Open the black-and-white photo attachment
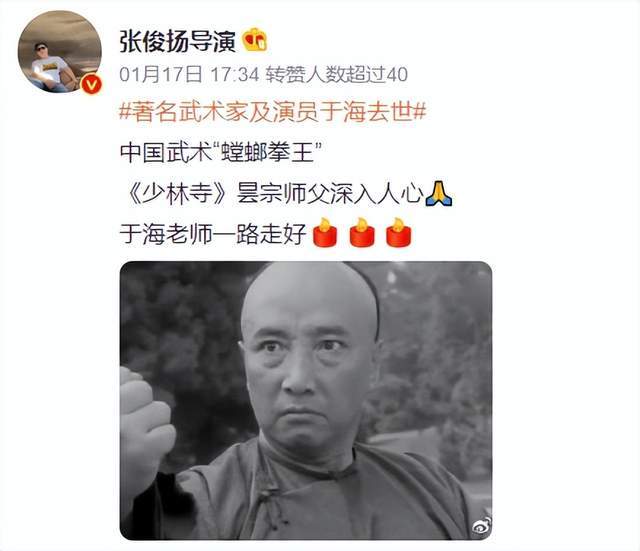The width and height of the screenshot is (640, 551). (x=306, y=400)
